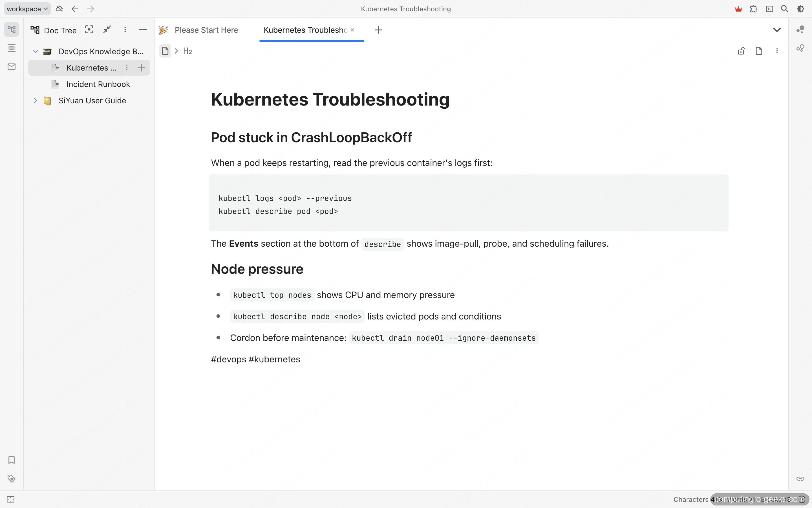Open Inbox panel in left dock
Image resolution: width=812 pixels, height=508 pixels.
[11, 67]
